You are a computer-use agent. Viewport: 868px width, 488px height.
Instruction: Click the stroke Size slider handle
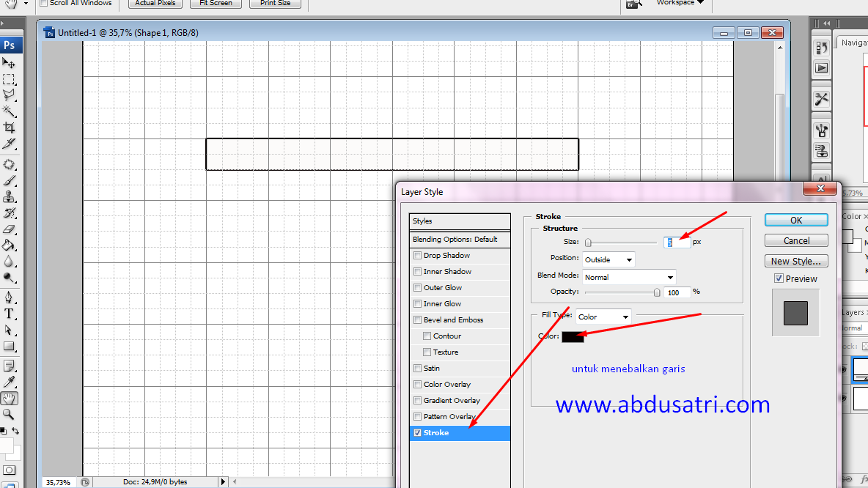pyautogui.click(x=588, y=243)
